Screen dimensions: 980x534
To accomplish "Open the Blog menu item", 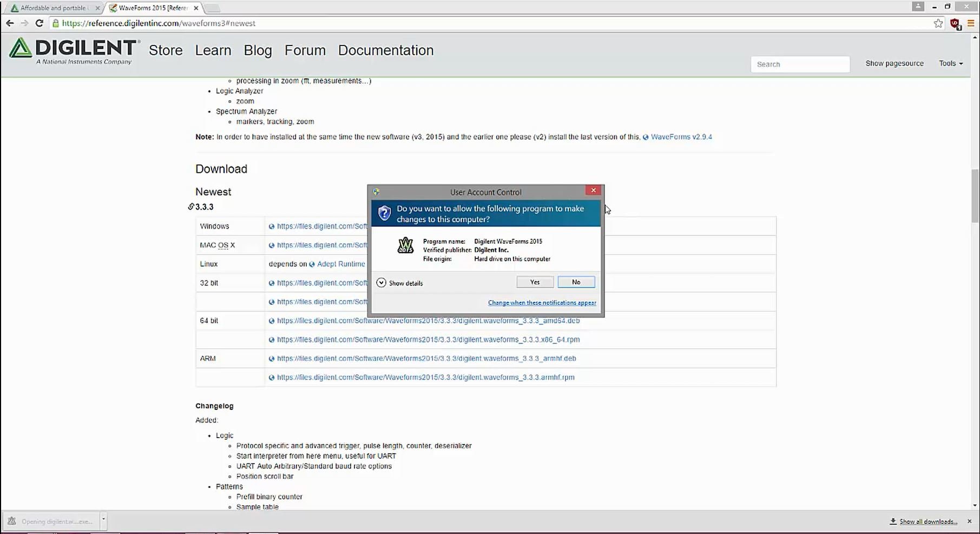I will click(258, 50).
